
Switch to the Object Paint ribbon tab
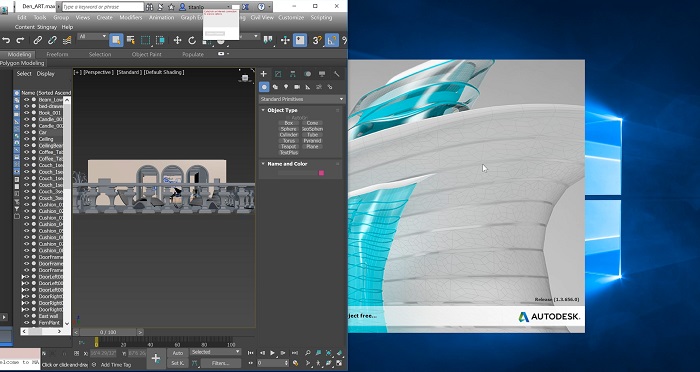146,54
